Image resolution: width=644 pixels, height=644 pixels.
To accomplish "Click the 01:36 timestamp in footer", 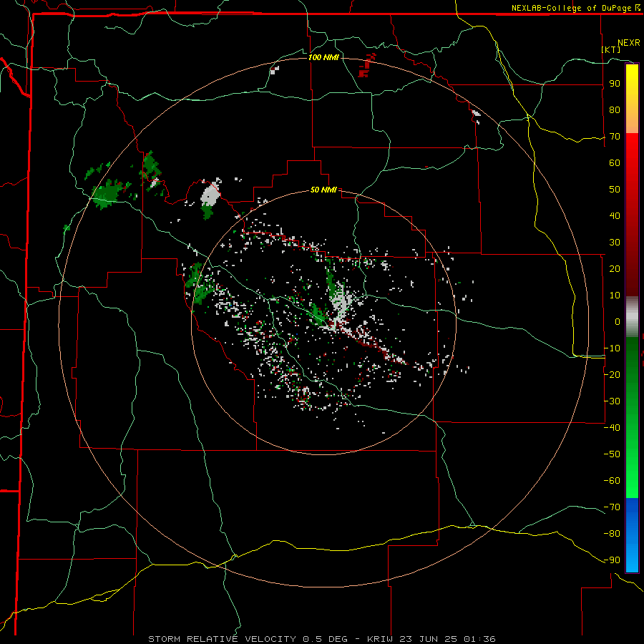I will click(x=479, y=639).
